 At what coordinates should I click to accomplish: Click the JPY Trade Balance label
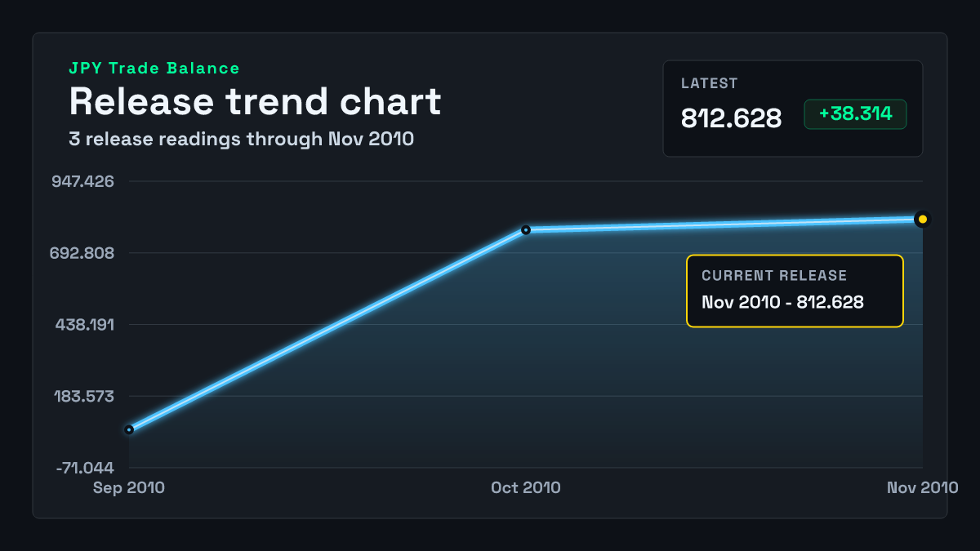(154, 69)
